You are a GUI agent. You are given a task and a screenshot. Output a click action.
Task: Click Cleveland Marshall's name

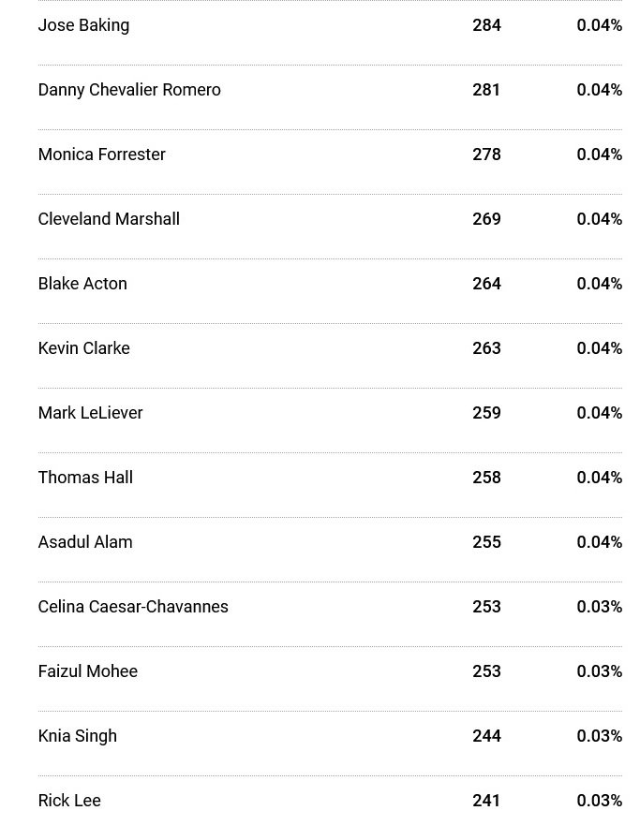point(109,218)
